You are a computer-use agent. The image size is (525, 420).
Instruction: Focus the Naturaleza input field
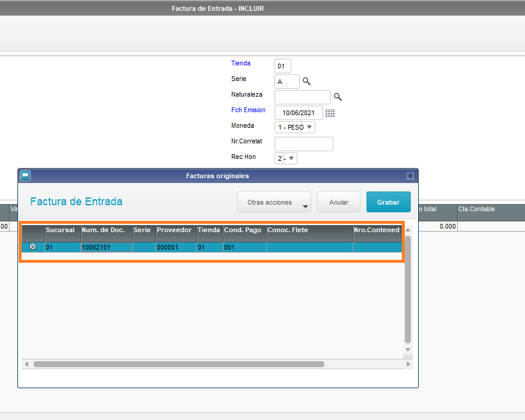[303, 97]
